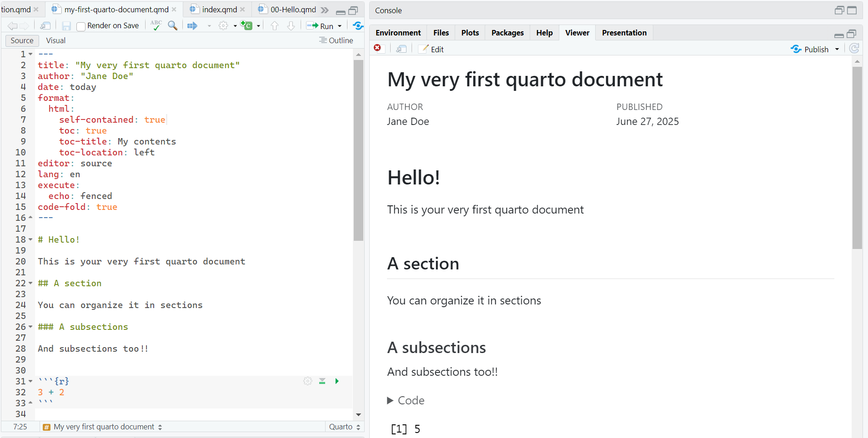
Task: Collapse 'A section' fold on line 22
Action: [30, 283]
